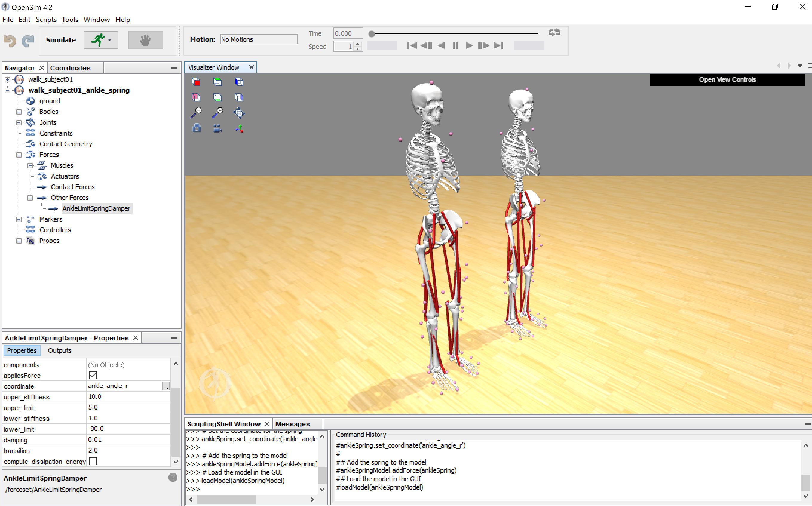Minimize the Navigator panel
The width and height of the screenshot is (812, 506).
(174, 68)
